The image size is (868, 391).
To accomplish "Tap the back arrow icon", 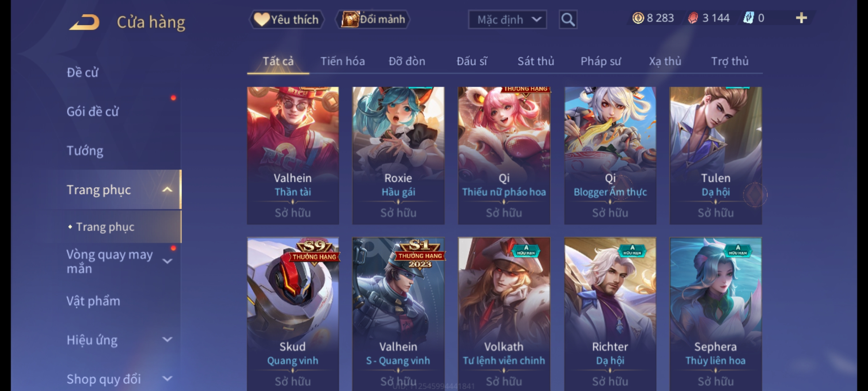I will click(x=84, y=22).
